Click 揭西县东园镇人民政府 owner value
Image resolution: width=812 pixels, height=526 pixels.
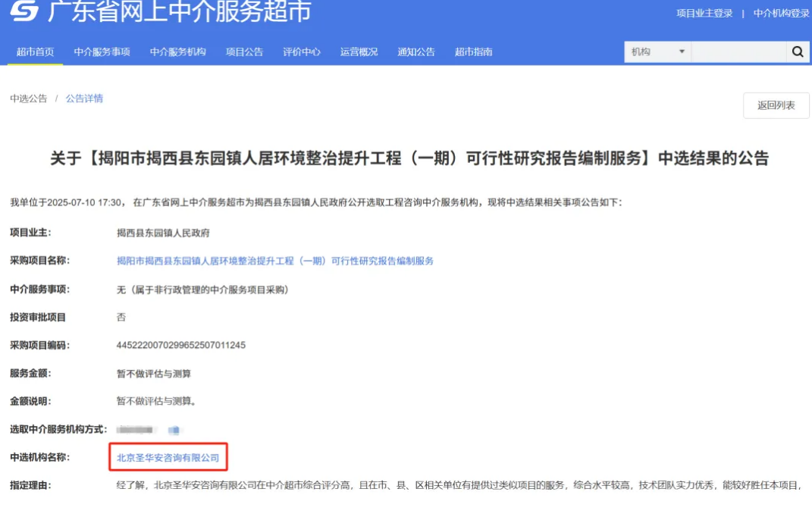(x=163, y=233)
